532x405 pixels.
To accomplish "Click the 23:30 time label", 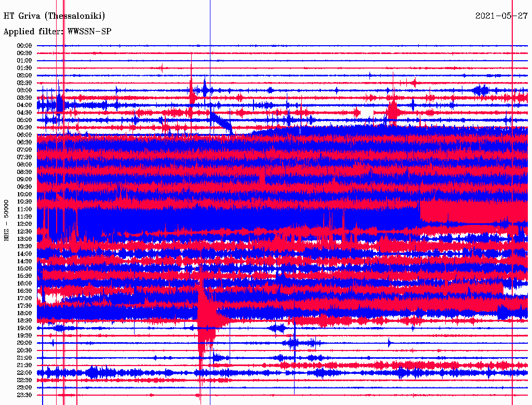I will coord(24,395).
